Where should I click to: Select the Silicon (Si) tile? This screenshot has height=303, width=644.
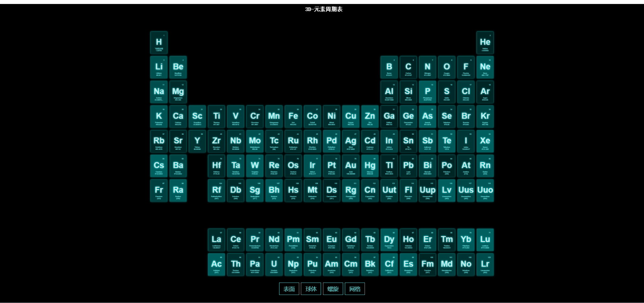408,92
